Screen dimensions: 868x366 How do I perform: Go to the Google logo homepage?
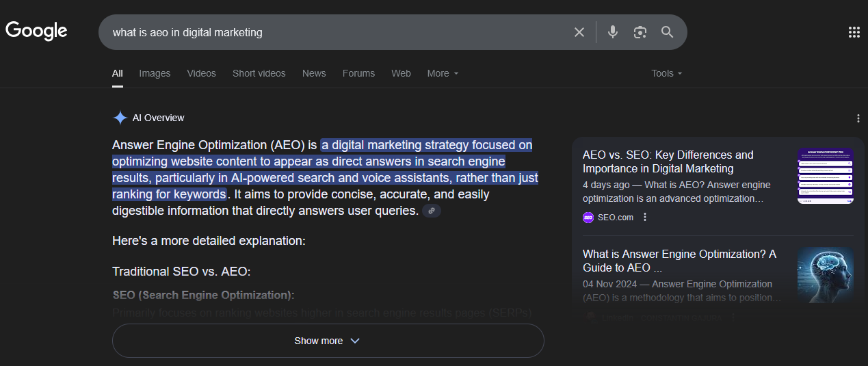pos(36,31)
